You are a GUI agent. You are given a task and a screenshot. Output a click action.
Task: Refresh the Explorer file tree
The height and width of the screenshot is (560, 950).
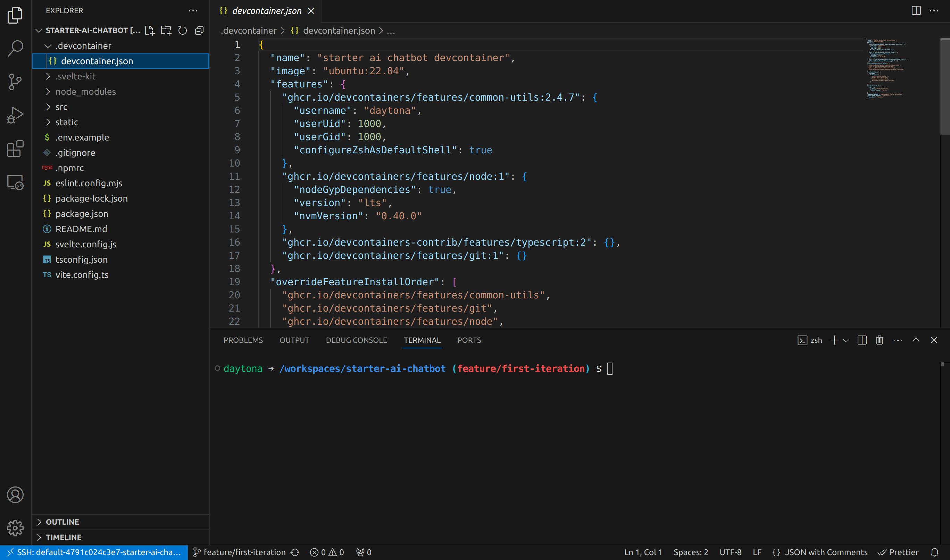tap(183, 31)
